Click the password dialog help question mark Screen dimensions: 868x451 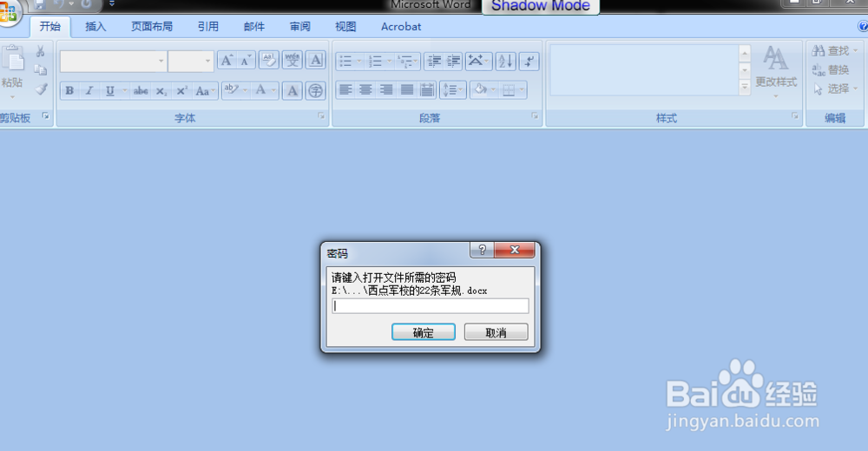[482, 250]
